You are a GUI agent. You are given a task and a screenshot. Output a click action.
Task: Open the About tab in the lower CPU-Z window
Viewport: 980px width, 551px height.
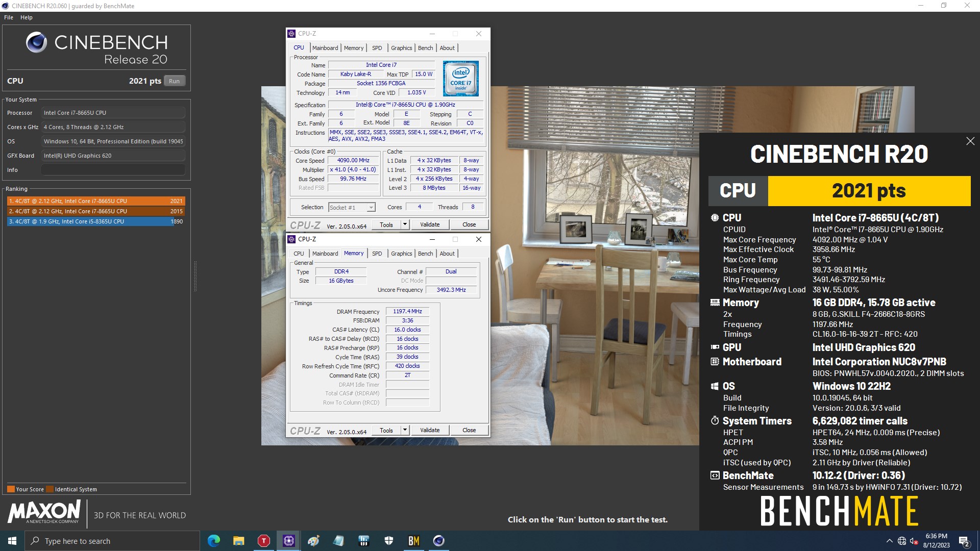tap(447, 254)
